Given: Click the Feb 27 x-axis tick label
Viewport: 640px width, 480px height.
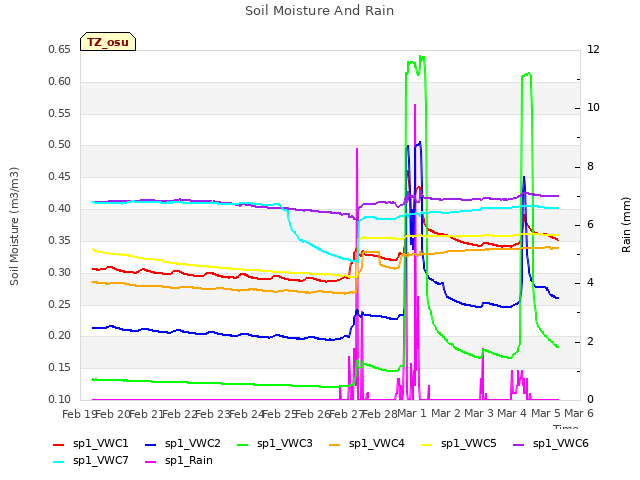Looking at the screenshot, I should (x=346, y=414).
